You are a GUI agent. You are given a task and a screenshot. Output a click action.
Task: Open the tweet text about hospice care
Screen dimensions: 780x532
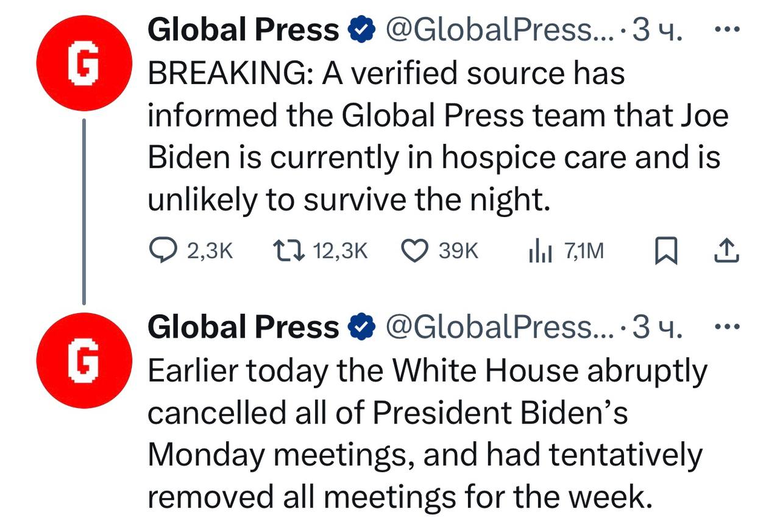coord(438,137)
